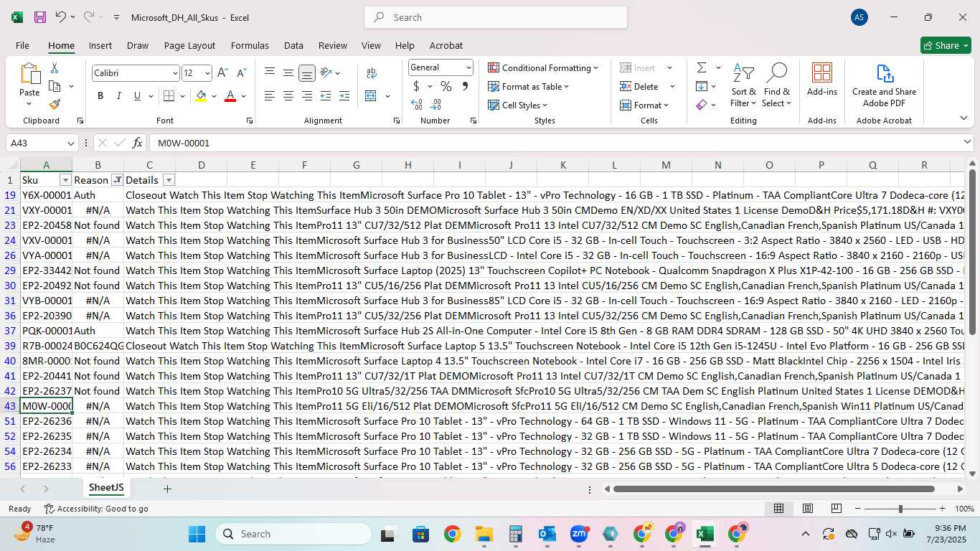Screen dimensions: 980x551
Task: Click the AutoSum sigma icon
Action: [x=702, y=67]
